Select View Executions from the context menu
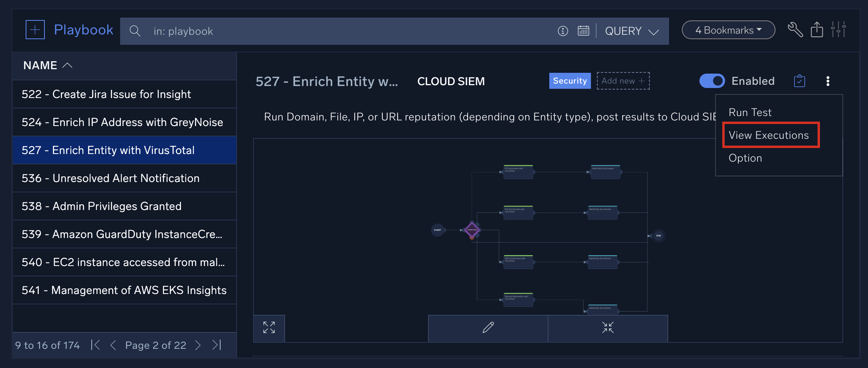The image size is (868, 368). (x=770, y=135)
